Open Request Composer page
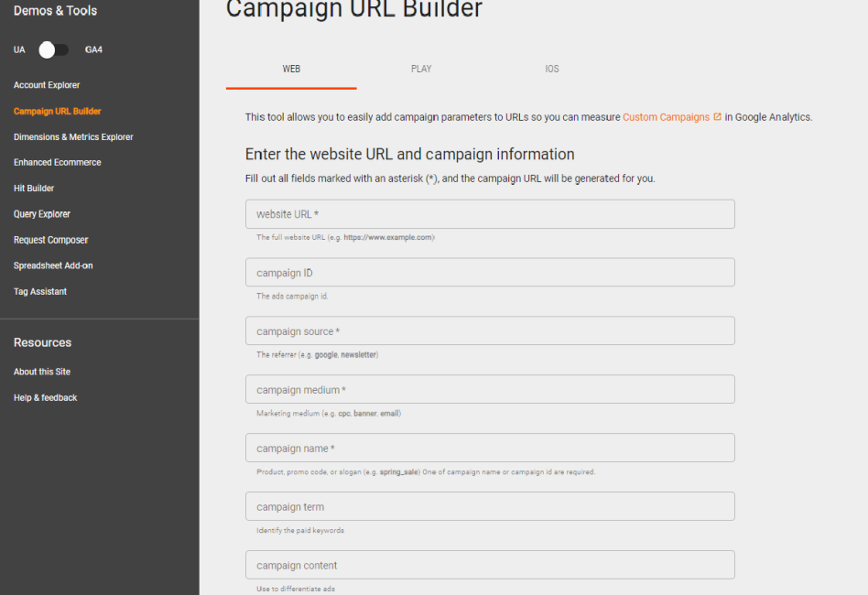Viewport: 868px width, 595px height. [50, 240]
